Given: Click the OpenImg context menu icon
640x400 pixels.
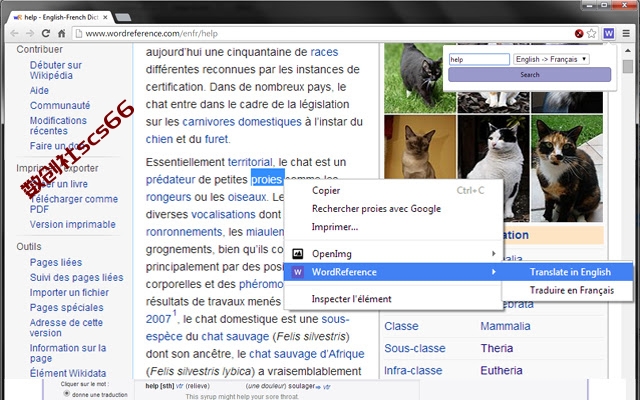Looking at the screenshot, I should [298, 254].
